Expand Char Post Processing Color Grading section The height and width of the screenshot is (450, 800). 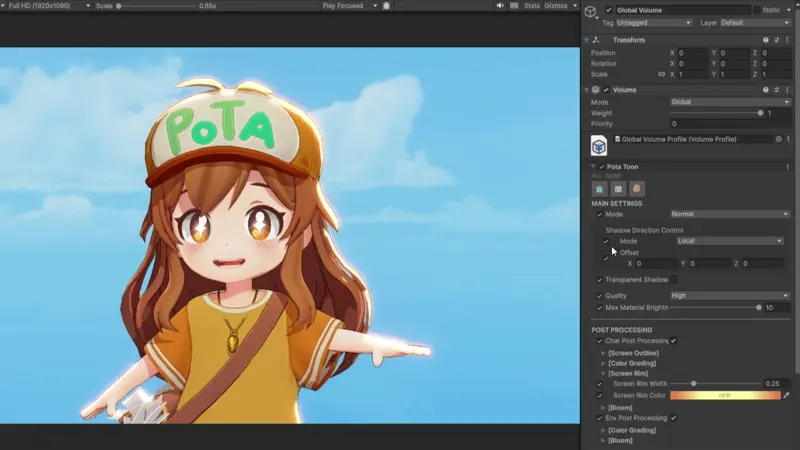click(603, 363)
